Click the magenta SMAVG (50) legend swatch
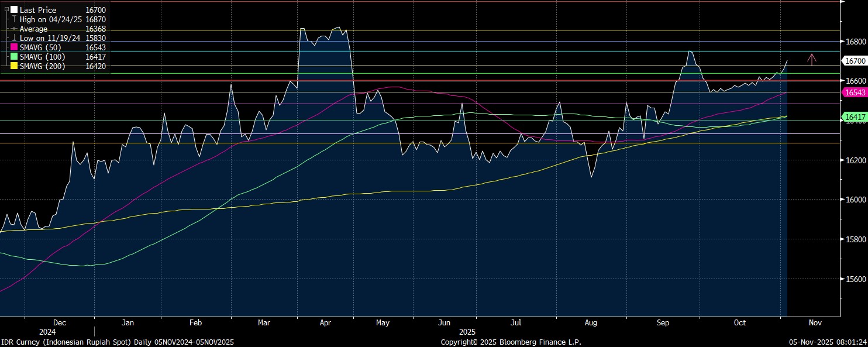 click(14, 47)
